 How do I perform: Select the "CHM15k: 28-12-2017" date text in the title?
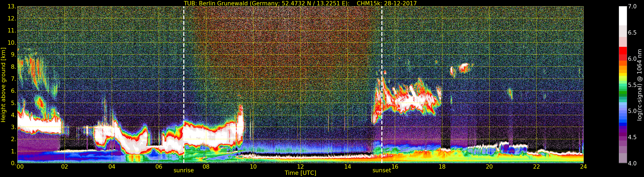pos(387,3)
